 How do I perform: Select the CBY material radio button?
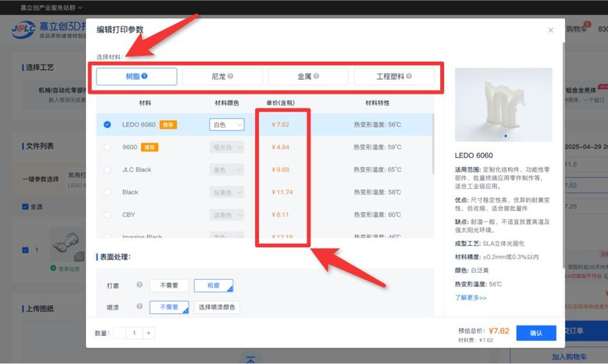[x=107, y=214]
